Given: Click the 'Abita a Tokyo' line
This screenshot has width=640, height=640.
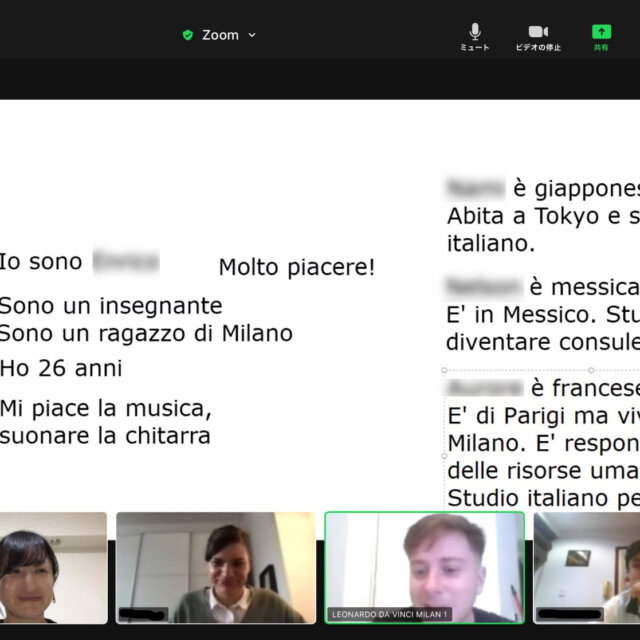Looking at the screenshot, I should tap(543, 216).
